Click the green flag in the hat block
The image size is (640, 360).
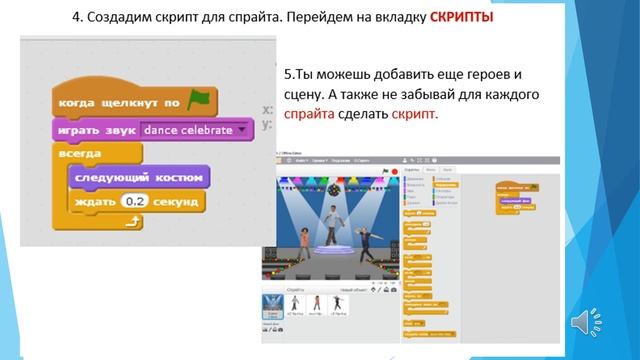(x=199, y=99)
